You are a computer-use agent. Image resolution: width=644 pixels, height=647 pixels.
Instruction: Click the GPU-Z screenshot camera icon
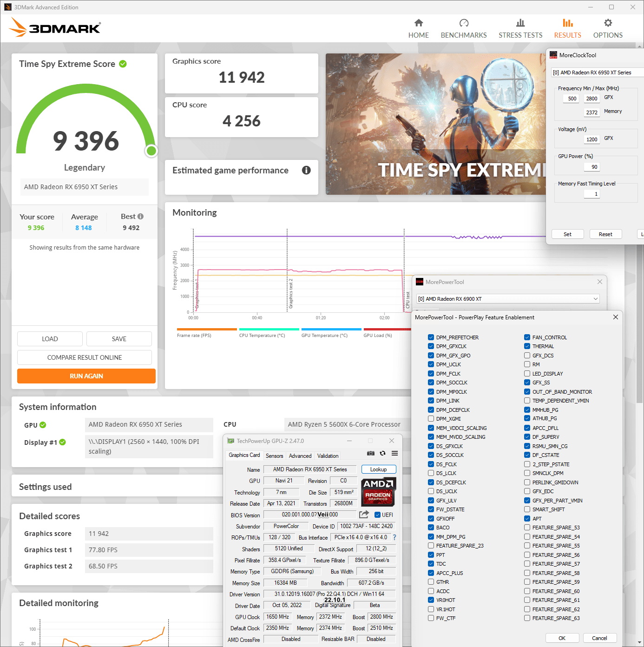[371, 453]
